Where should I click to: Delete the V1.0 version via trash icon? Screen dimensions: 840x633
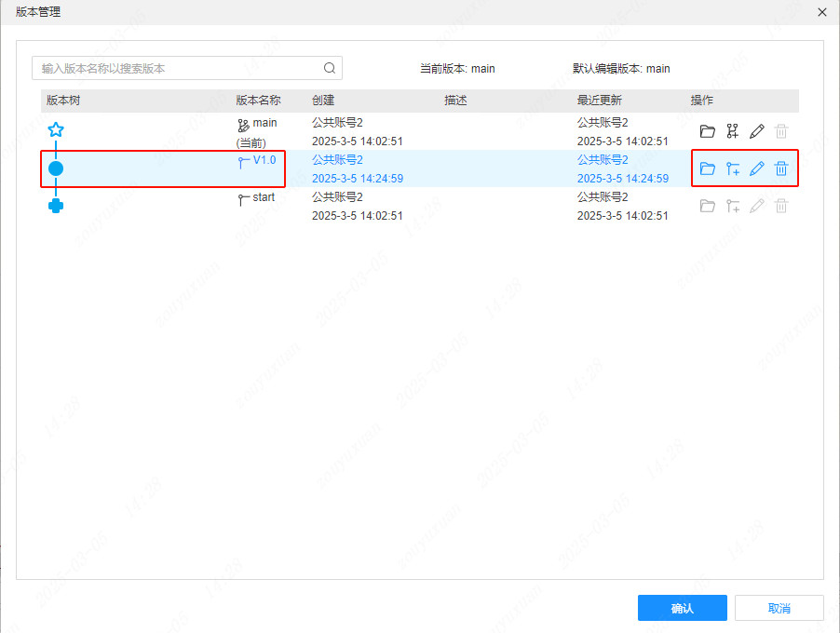780,168
